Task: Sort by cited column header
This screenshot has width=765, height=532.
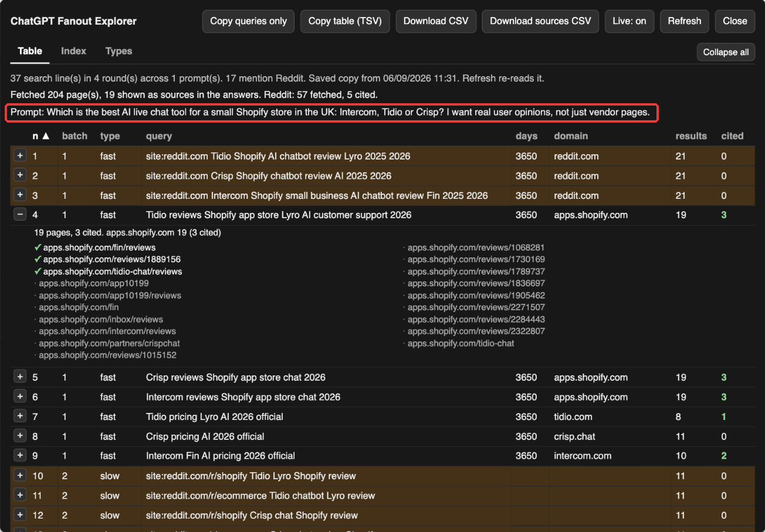Action: [x=732, y=136]
